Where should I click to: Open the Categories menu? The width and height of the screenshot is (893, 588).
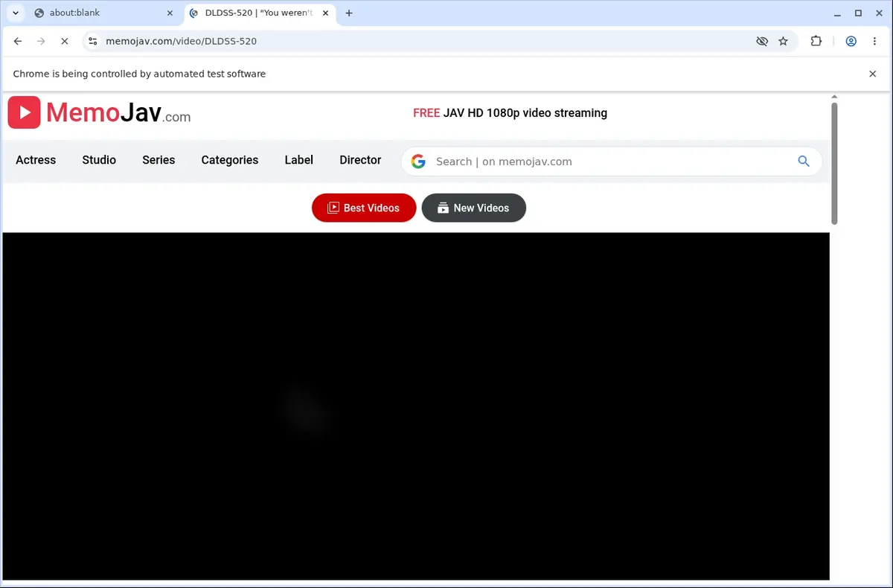click(x=230, y=160)
